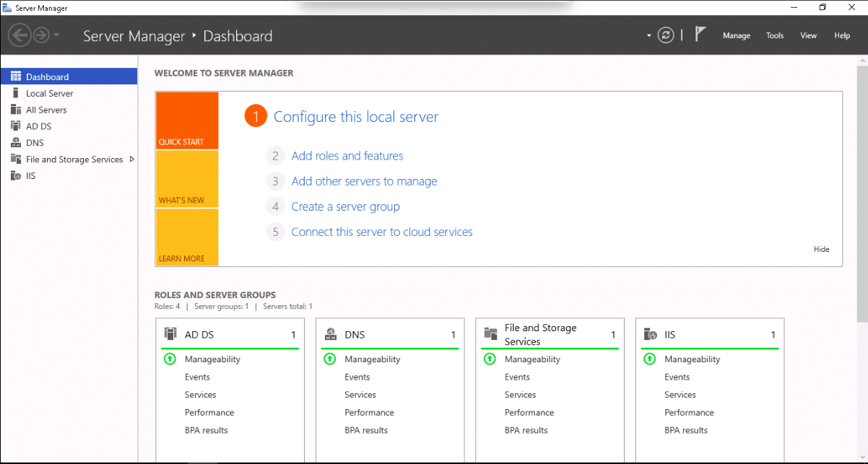Open File and Storage Services in the sidebar
Screen dimensions: 868x464
click(x=69, y=159)
